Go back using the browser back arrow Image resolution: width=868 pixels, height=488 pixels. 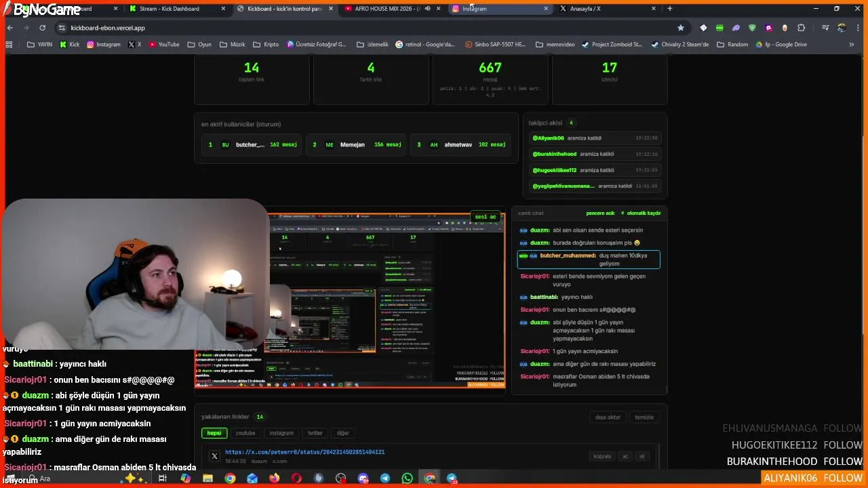(9, 28)
